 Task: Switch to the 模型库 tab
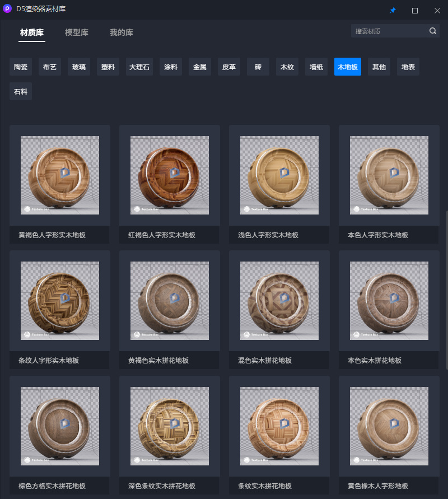[x=77, y=32]
